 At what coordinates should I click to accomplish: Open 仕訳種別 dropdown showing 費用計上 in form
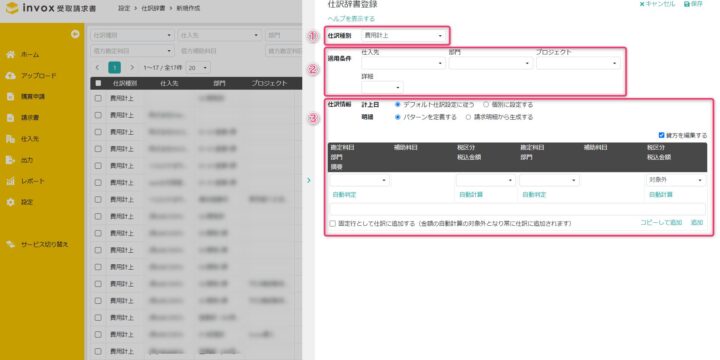[403, 35]
